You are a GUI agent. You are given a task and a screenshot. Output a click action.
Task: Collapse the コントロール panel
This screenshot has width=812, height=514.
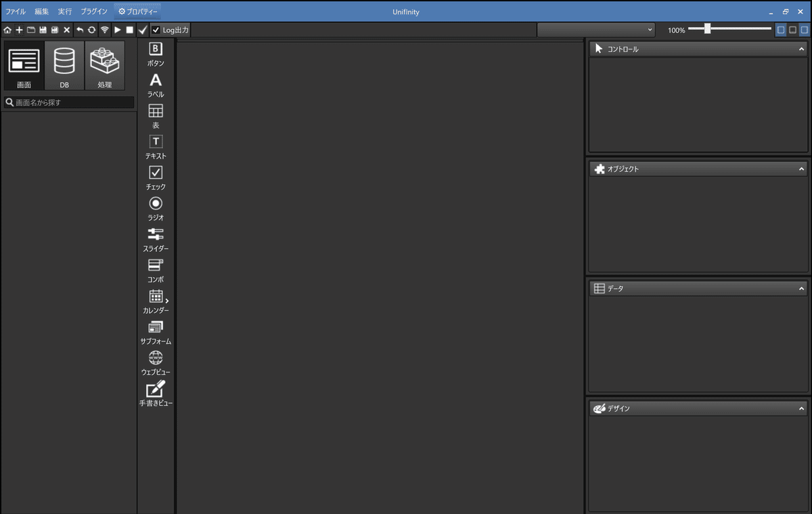pos(802,49)
